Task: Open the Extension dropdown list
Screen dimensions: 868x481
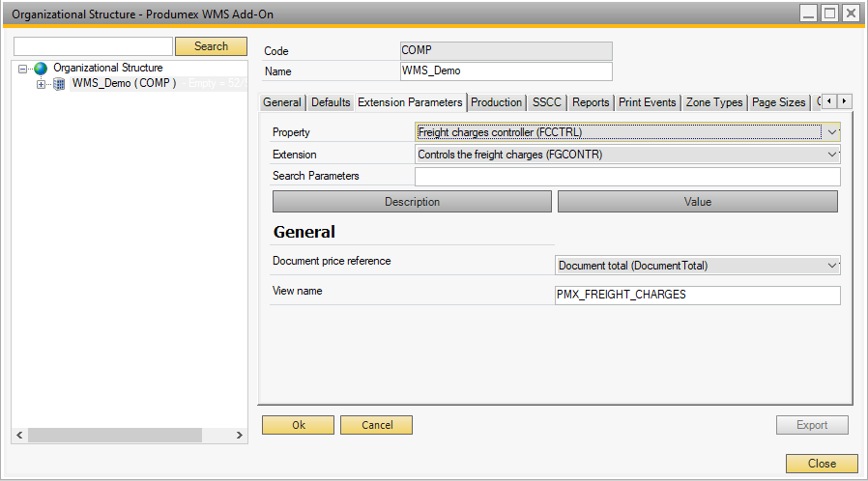Action: point(832,154)
